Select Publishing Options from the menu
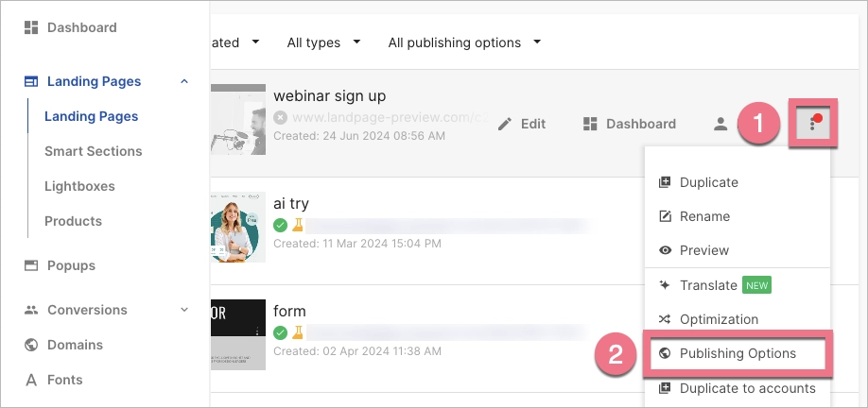868x408 pixels. tap(737, 353)
